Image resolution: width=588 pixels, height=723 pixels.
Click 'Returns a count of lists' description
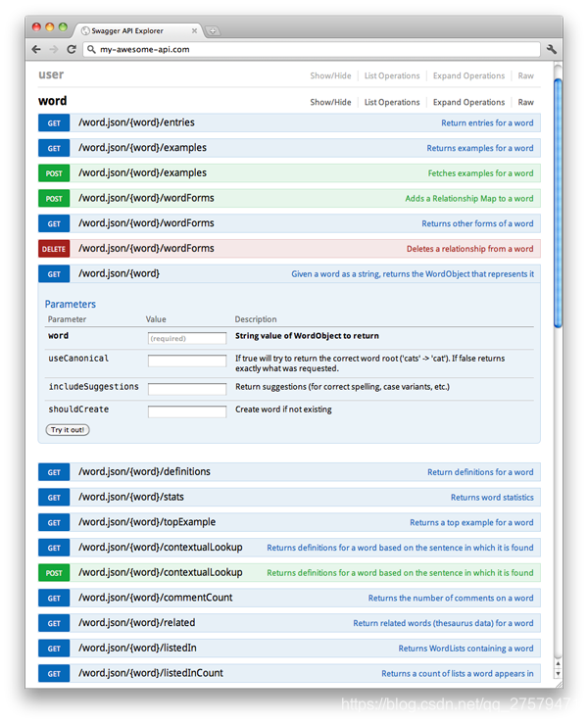(457, 674)
